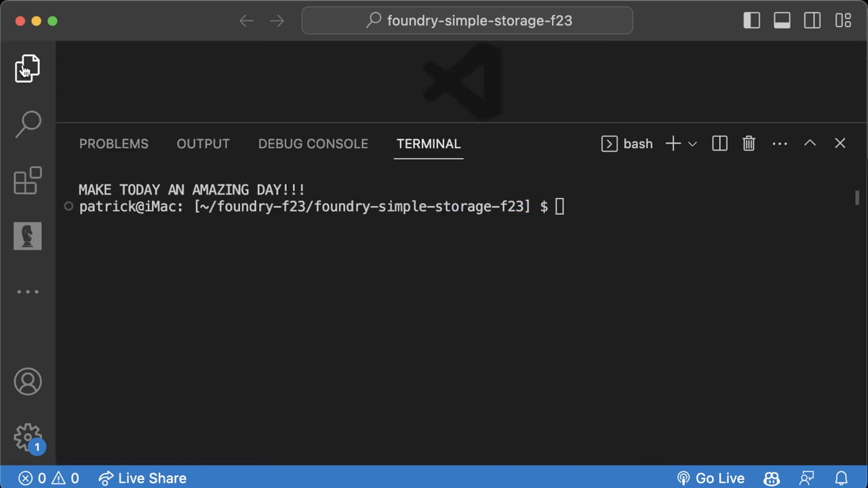Maximize the panel with the up chevron
The width and height of the screenshot is (868, 488).
[x=810, y=144]
